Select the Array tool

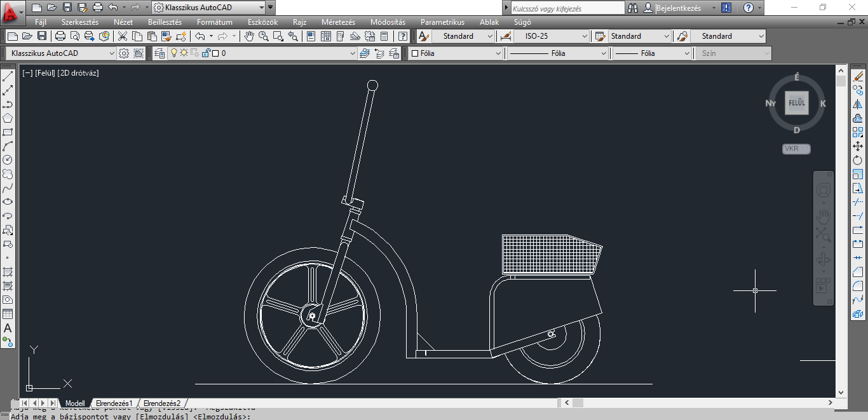pyautogui.click(x=858, y=132)
